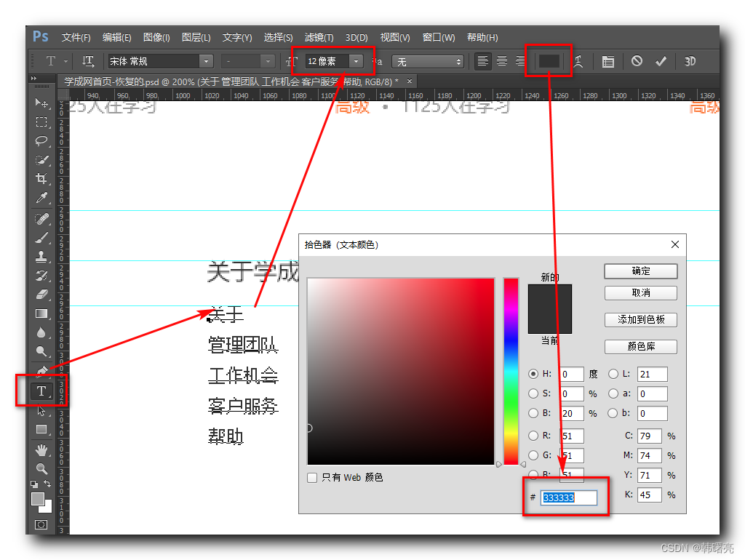Select the Eyedropper tool
Viewport: 745px width, 560px height.
(41, 197)
